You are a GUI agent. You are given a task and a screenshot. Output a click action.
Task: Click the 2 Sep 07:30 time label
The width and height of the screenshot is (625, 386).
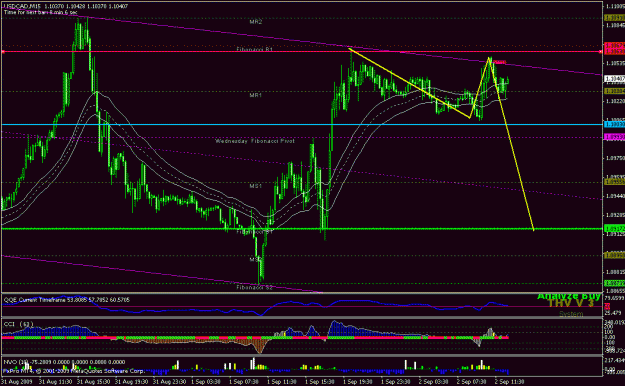pos(472,382)
